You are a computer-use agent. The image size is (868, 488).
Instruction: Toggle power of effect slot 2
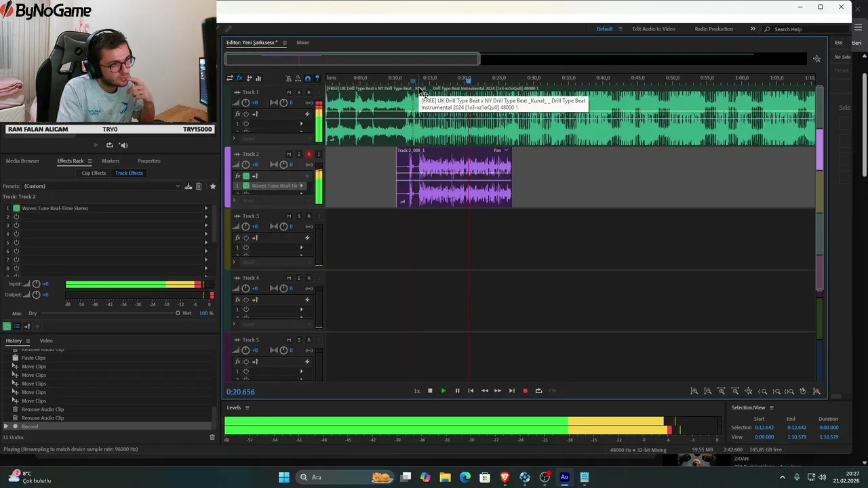[x=16, y=217]
